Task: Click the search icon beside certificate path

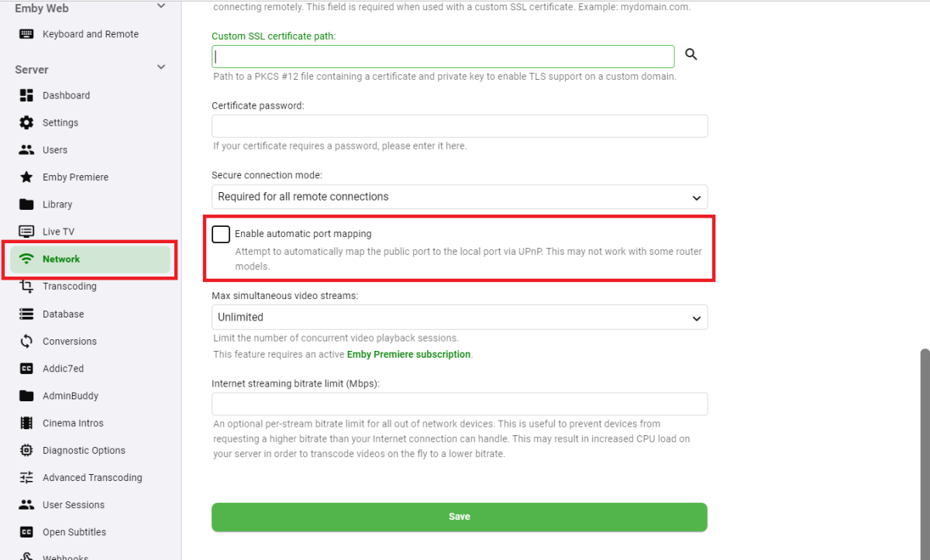Action: pos(691,54)
